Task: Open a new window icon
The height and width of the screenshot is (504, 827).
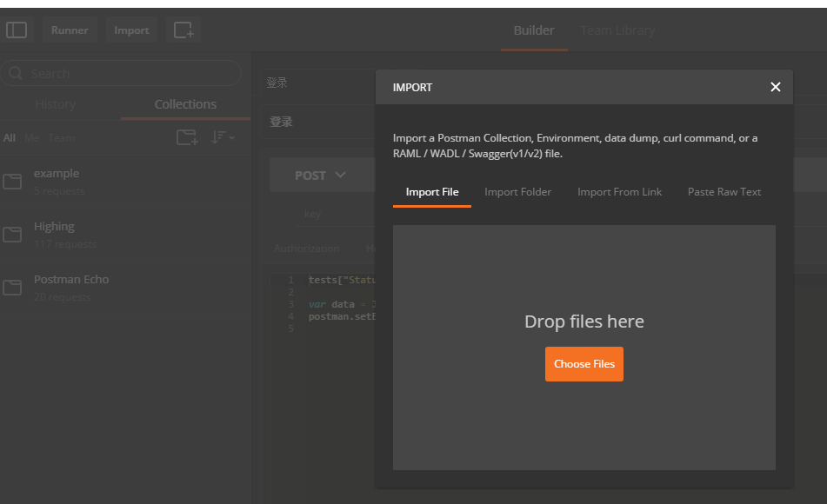Action: [183, 30]
